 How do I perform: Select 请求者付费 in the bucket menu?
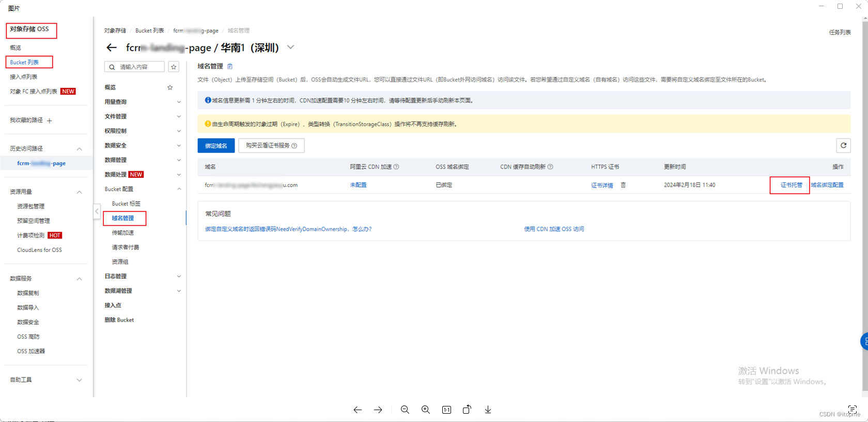point(126,247)
